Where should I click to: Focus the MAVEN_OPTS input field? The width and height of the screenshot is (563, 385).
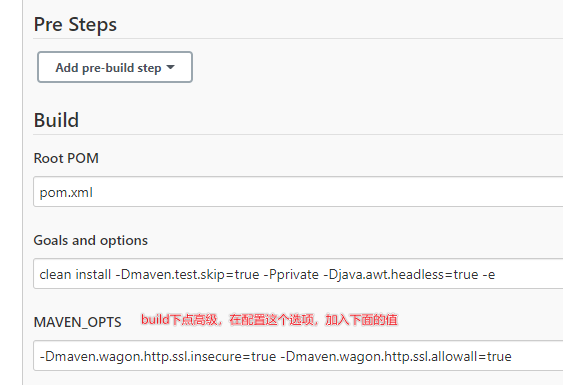298,356
